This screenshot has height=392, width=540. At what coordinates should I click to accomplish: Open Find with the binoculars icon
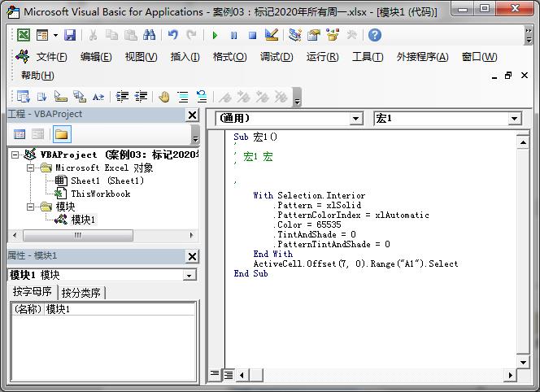(149, 35)
